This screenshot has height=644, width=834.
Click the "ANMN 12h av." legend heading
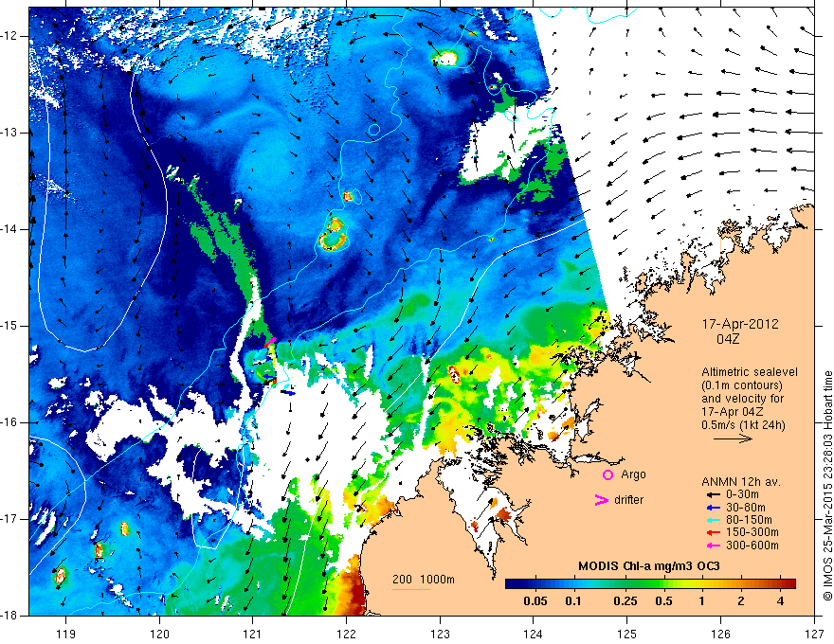click(x=741, y=482)
